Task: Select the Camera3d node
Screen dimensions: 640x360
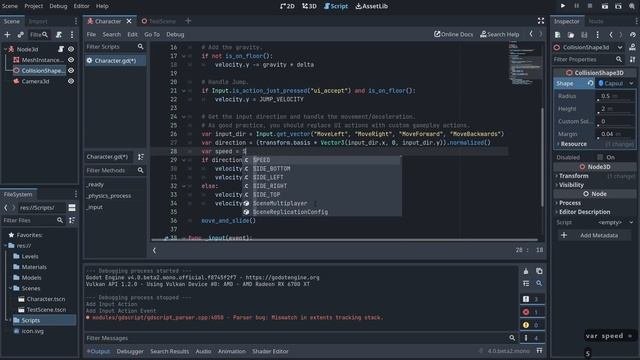Action: pos(35,81)
